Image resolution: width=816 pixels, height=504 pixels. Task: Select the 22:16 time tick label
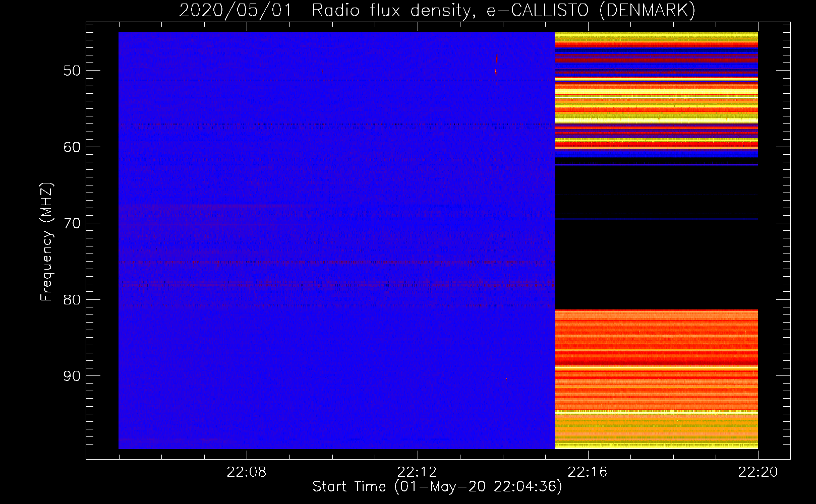pos(588,472)
